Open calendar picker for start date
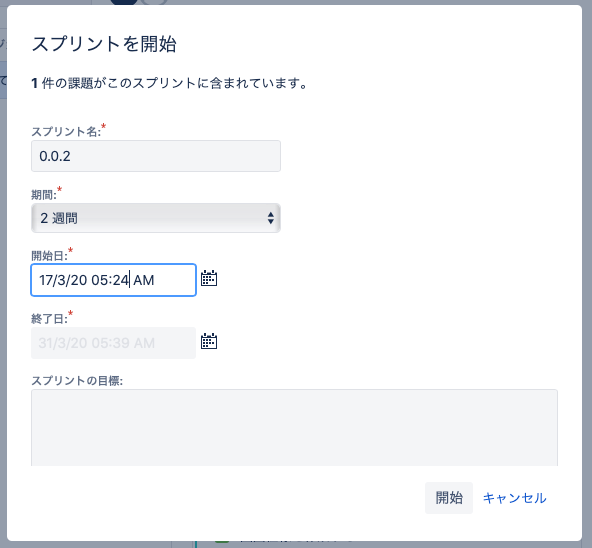This screenshot has width=592, height=548. [x=209, y=278]
